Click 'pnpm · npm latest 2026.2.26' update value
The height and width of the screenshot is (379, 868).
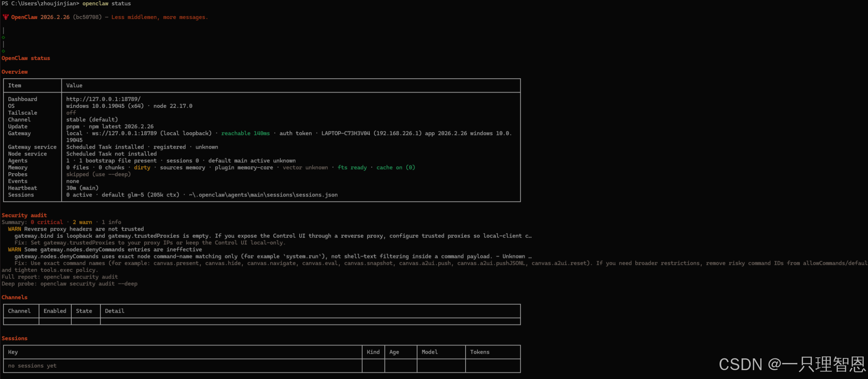coord(110,127)
